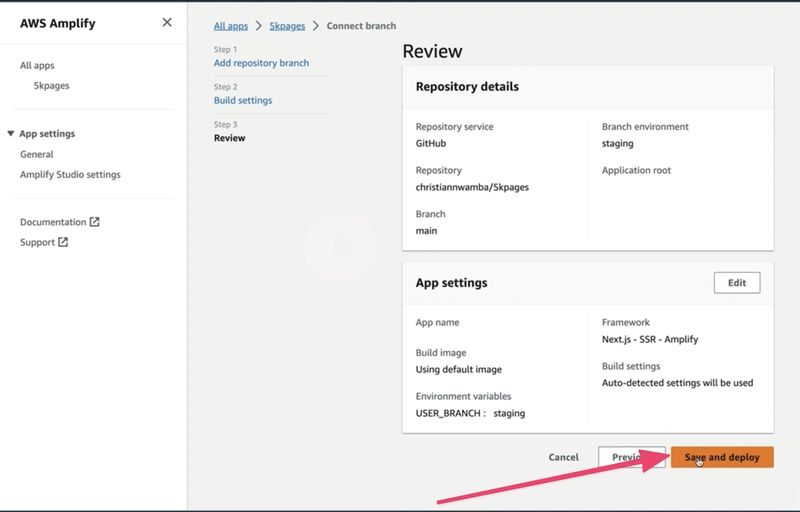
Task: Select USER_BRANCH environment variable
Action: click(470, 413)
